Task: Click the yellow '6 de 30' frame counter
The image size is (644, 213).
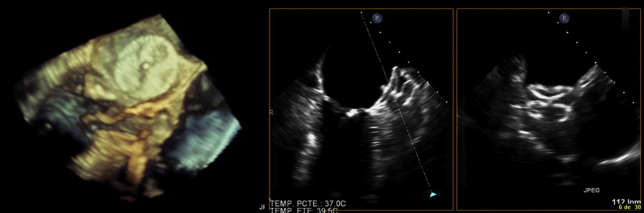Action: pyautogui.click(x=630, y=208)
